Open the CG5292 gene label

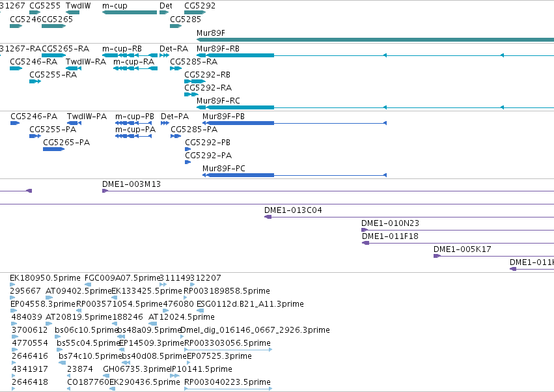(x=200, y=6)
